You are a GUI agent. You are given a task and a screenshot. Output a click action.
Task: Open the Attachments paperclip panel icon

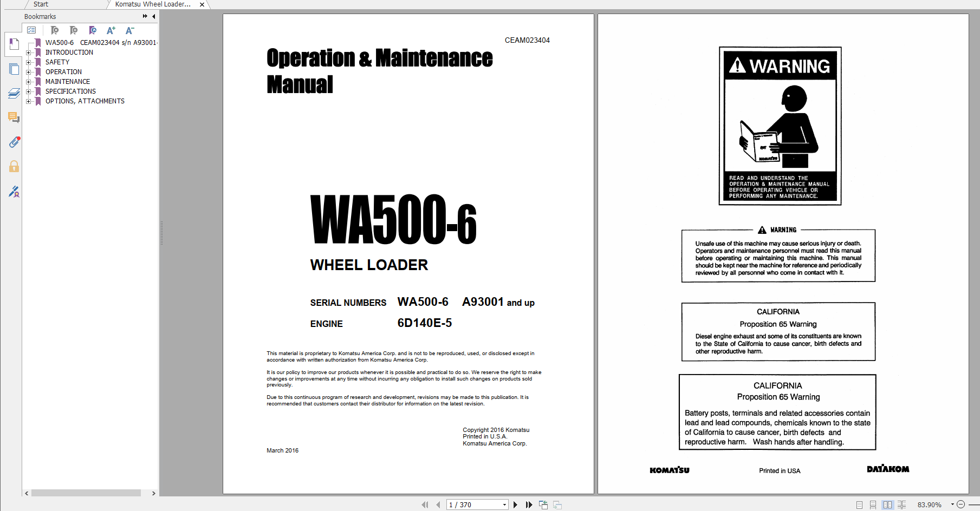pos(14,142)
